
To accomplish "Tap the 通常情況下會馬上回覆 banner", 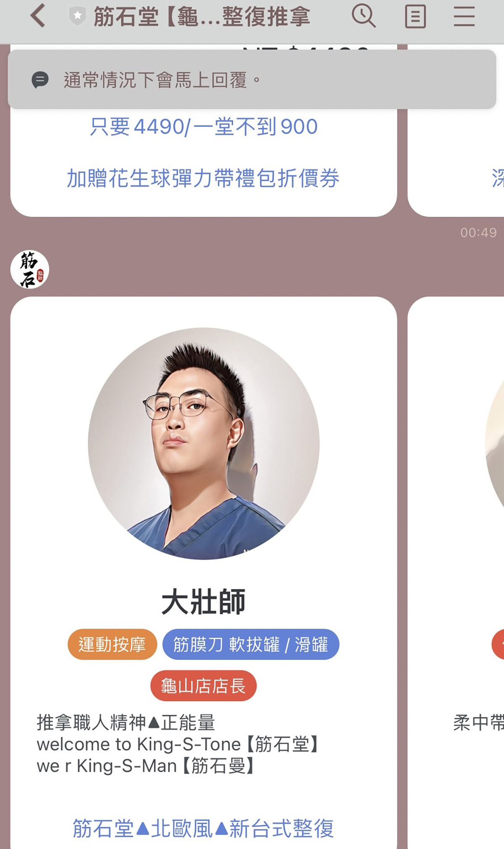I will click(x=252, y=79).
